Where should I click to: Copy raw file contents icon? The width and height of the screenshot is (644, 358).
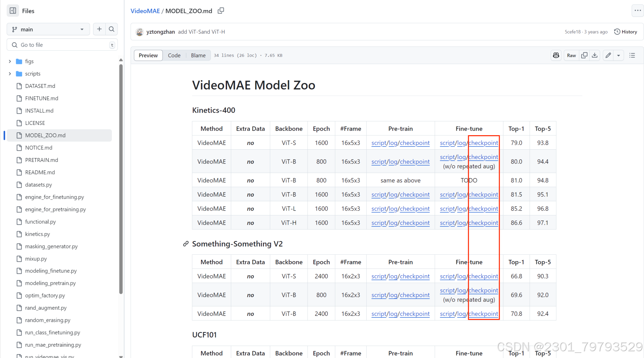[584, 55]
